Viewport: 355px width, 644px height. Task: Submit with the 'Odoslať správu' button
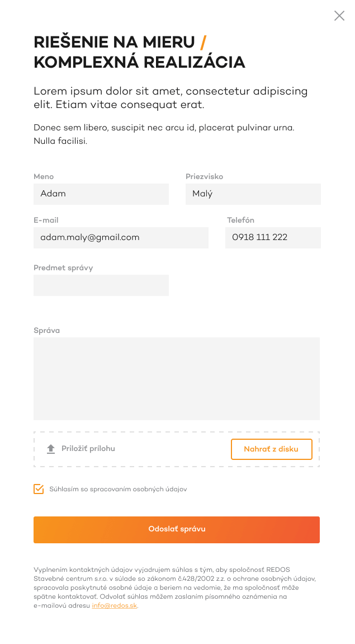tap(177, 529)
